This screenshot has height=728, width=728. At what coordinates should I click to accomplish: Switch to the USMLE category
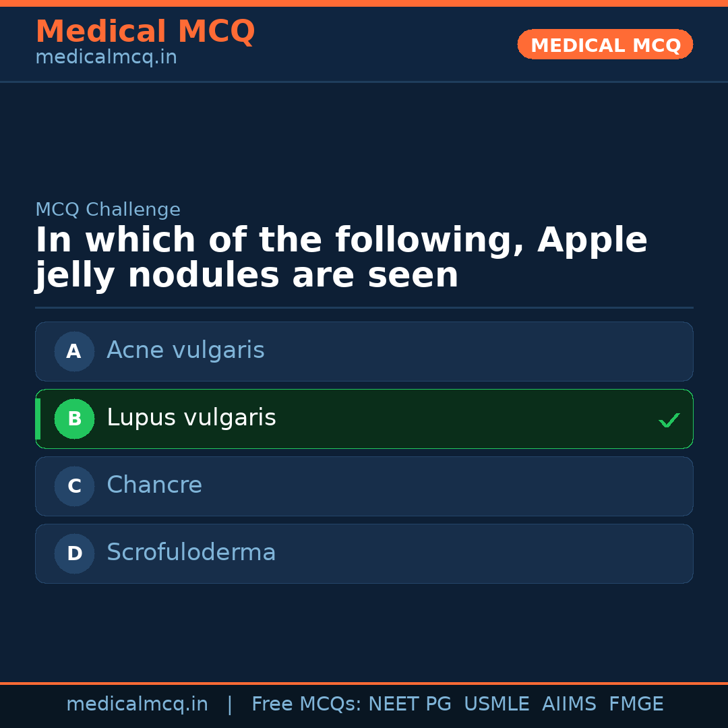coord(497,704)
